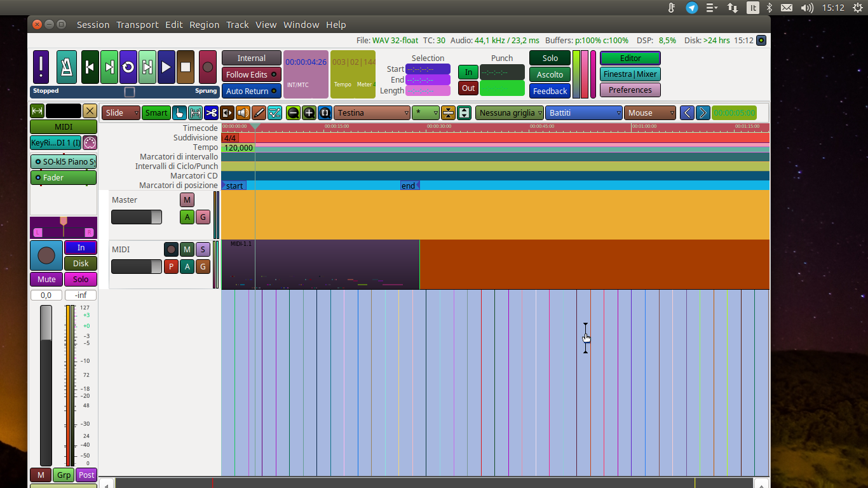Open the Finestra | Mixer window button
Image resolution: width=868 pixels, height=488 pixels.
pos(630,74)
